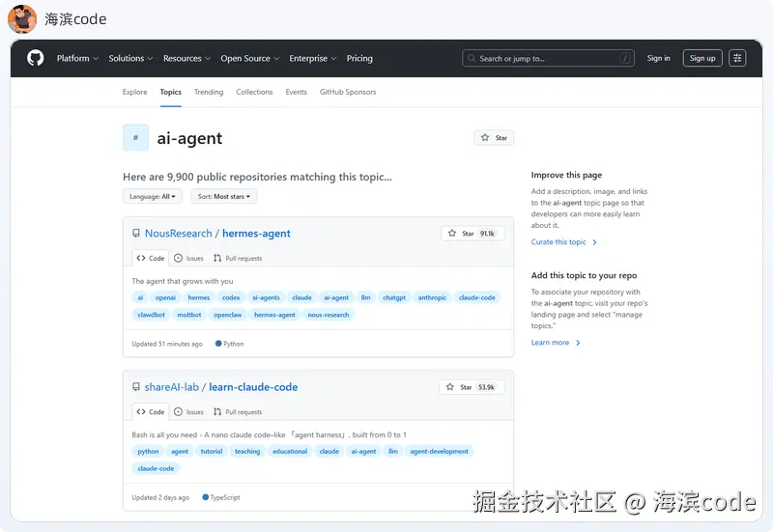Open the shareAI-lab owner link
Viewport: 773px width, 532px height.
coord(172,387)
